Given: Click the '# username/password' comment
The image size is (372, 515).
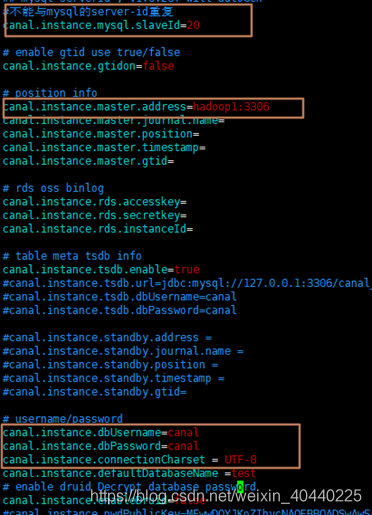Looking at the screenshot, I should point(63,419).
